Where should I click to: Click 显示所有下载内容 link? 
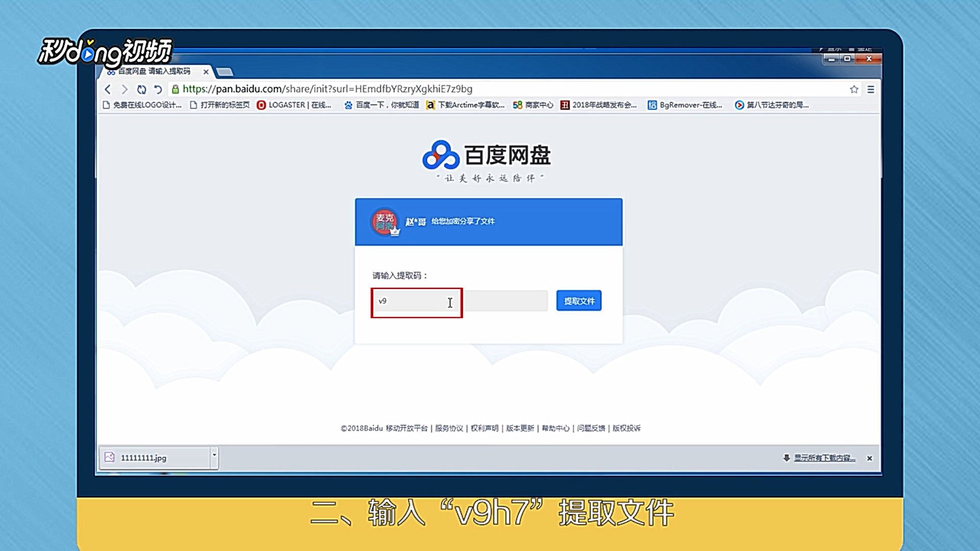[824, 458]
